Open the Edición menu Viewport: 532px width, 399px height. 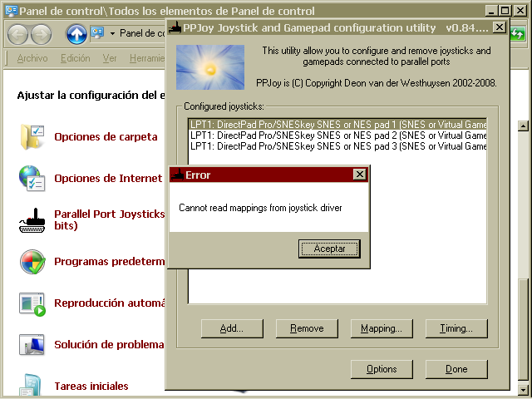pos(76,58)
